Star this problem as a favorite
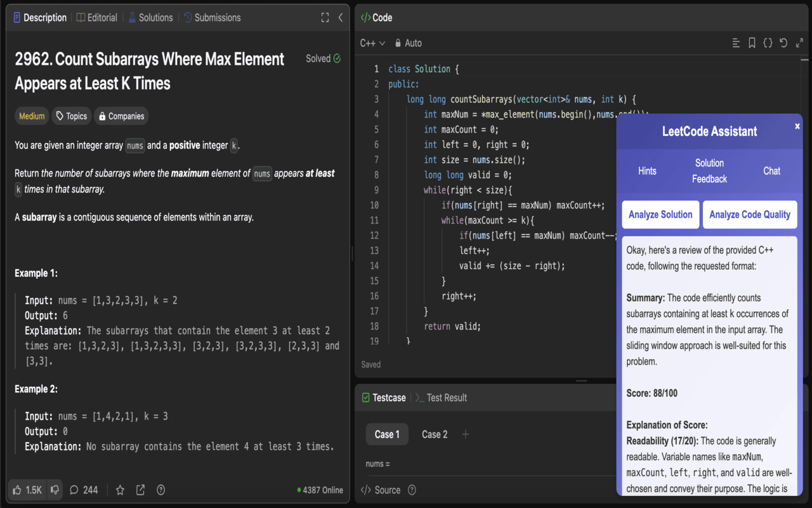812x508 pixels. [x=120, y=490]
